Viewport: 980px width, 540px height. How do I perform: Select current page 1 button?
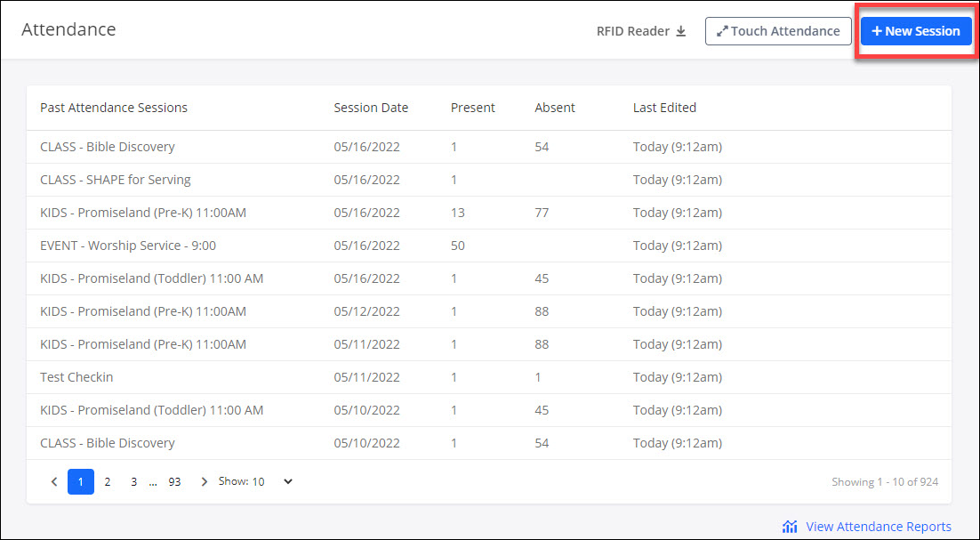(81, 481)
